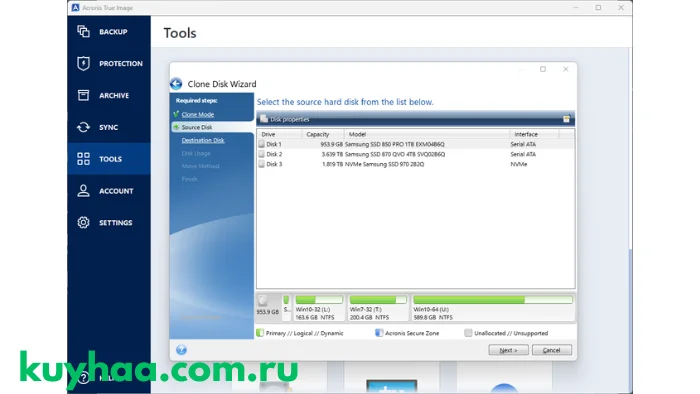Screen dimensions: 700x394
Task: Sort the list by Interface column
Action: (x=534, y=134)
